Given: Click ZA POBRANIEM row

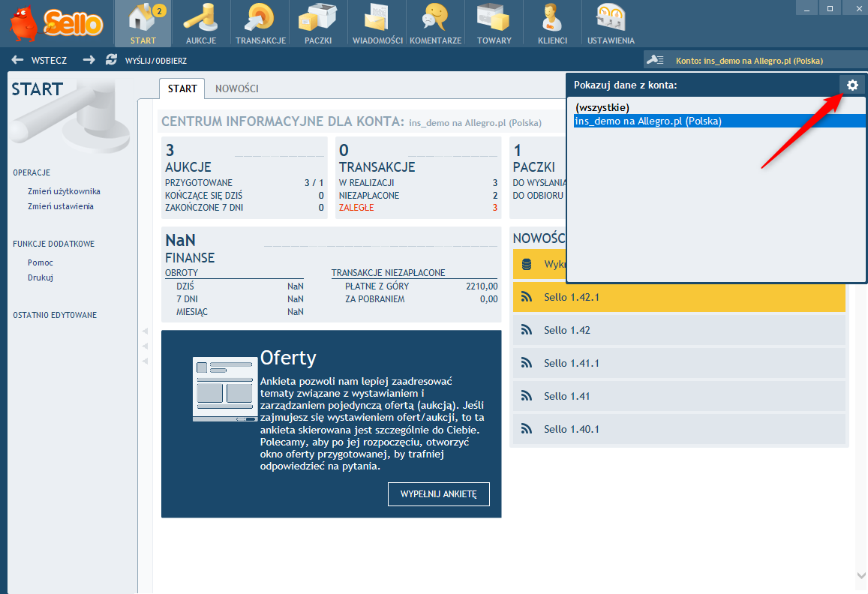Looking at the screenshot, I should (x=421, y=299).
